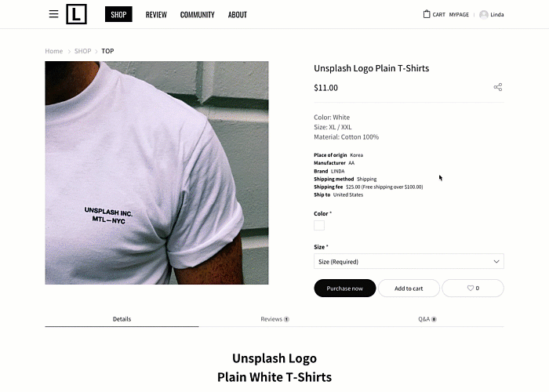Navigate to the ABOUT page
549x392 pixels.
pyautogui.click(x=238, y=15)
